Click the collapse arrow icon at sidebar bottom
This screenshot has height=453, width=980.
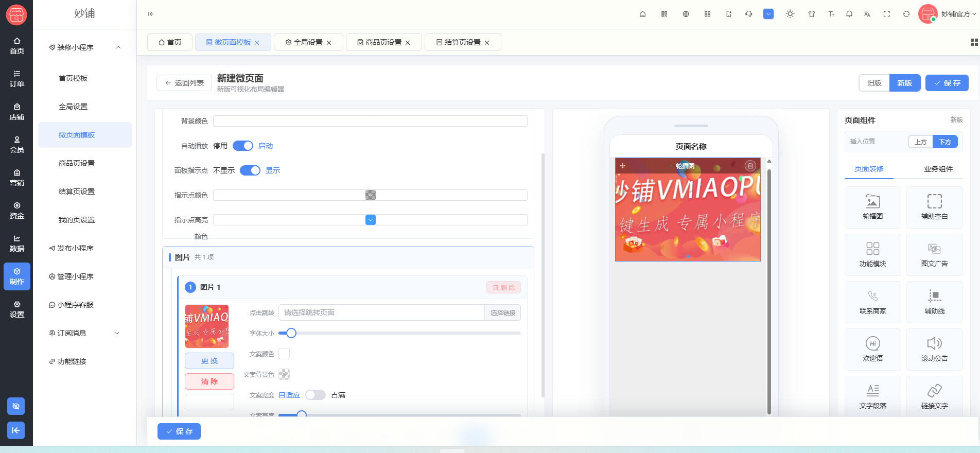16,430
